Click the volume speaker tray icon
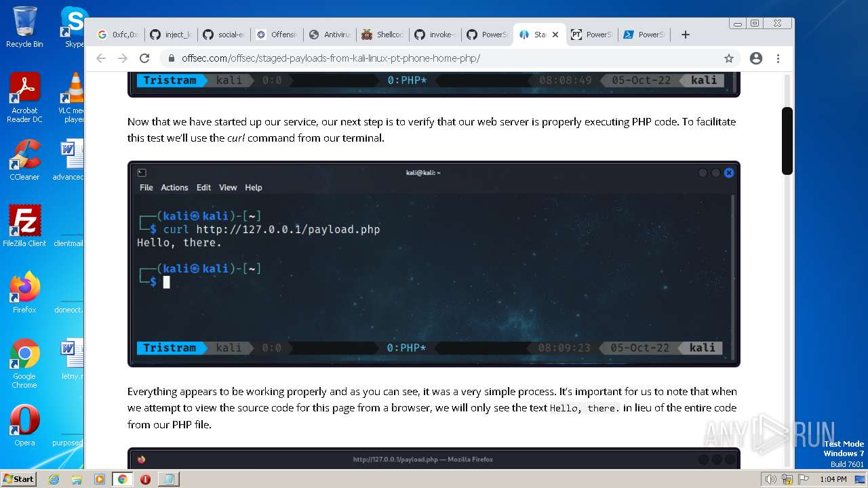 click(x=770, y=479)
